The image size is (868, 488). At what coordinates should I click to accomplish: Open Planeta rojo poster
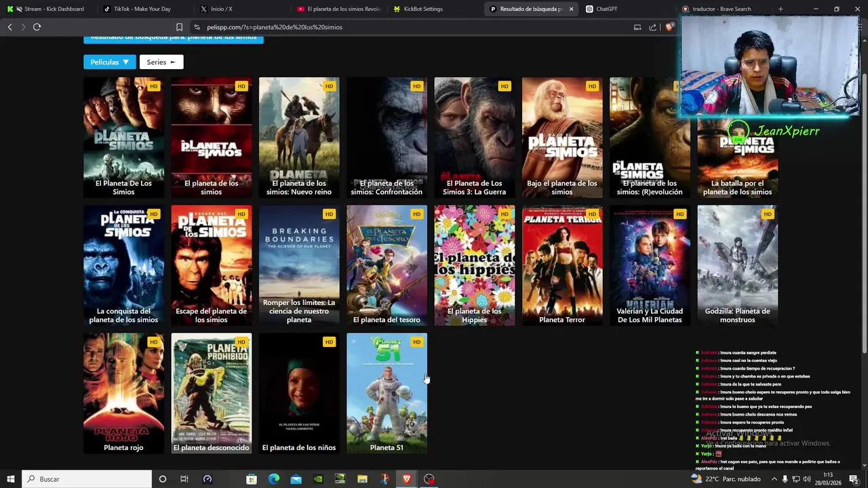pos(123,393)
